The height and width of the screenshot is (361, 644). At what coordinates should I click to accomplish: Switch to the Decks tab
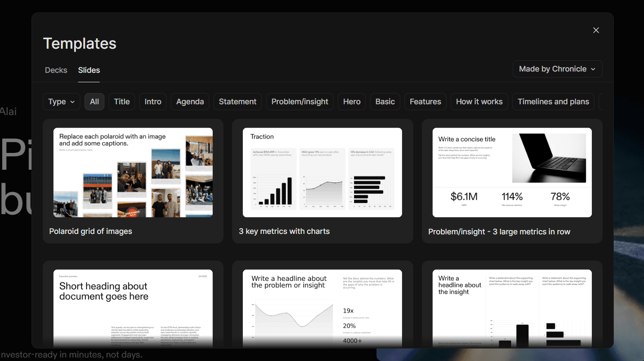(x=56, y=70)
